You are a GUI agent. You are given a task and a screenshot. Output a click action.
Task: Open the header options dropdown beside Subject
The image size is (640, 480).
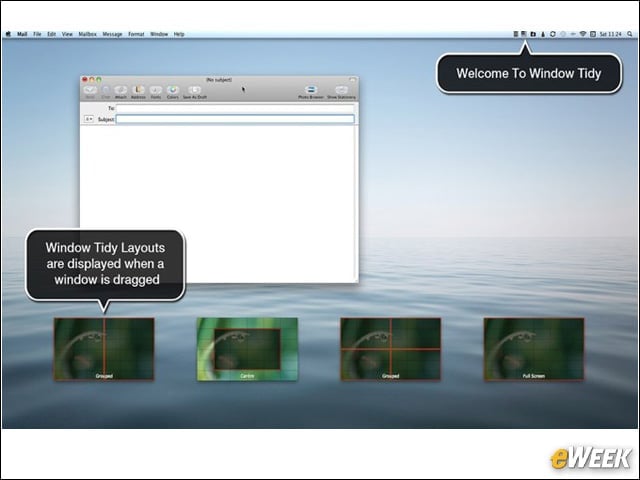[x=89, y=119]
